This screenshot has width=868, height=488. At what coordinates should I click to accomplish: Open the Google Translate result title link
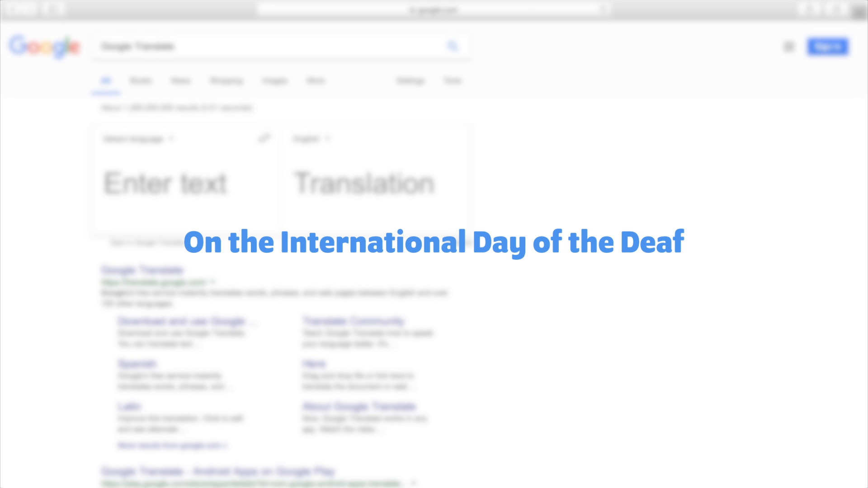coord(142,270)
